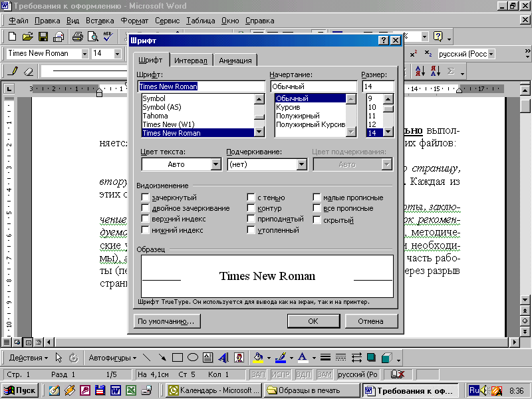The image size is (532, 399).
Task: Check the малые прописные option
Action: coord(317,197)
